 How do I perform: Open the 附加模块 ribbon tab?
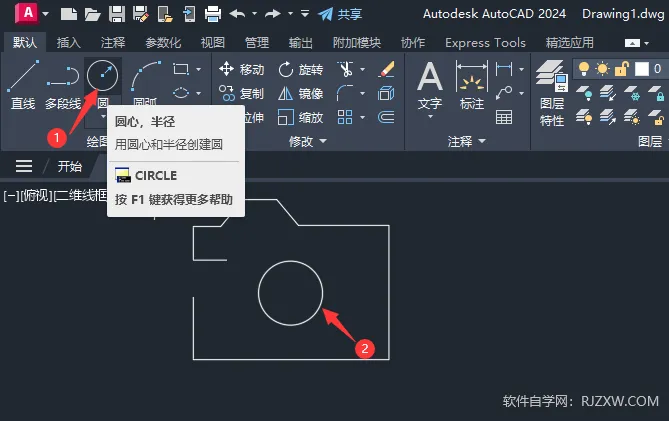pyautogui.click(x=357, y=43)
